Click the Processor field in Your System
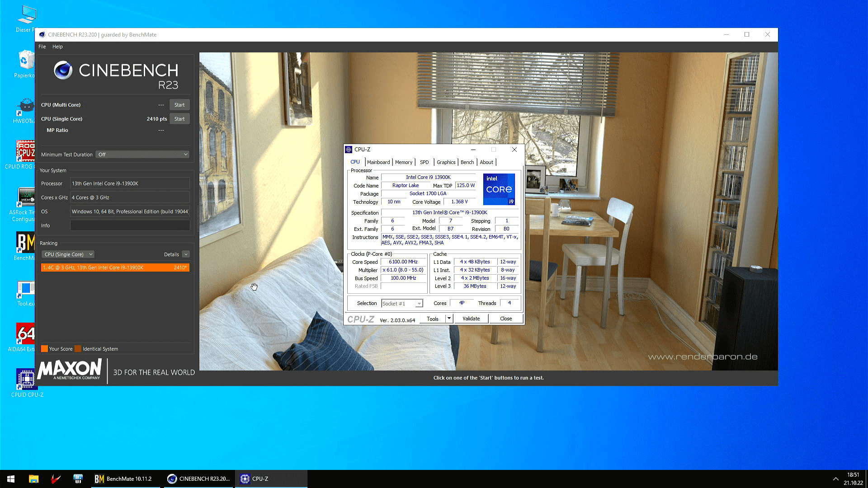Image resolution: width=868 pixels, height=488 pixels. pyautogui.click(x=130, y=183)
